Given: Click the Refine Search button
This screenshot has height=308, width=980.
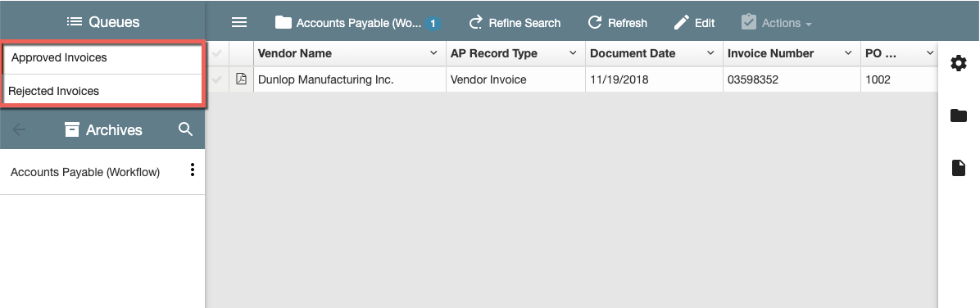Looking at the screenshot, I should (515, 23).
